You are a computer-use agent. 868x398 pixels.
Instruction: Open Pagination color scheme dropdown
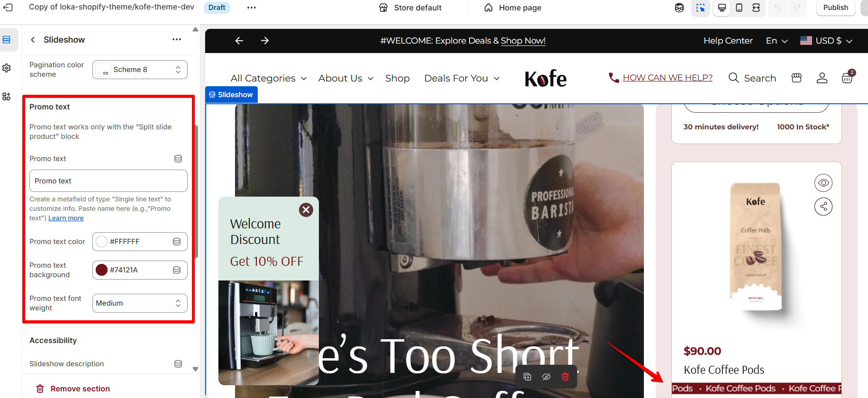coord(140,70)
